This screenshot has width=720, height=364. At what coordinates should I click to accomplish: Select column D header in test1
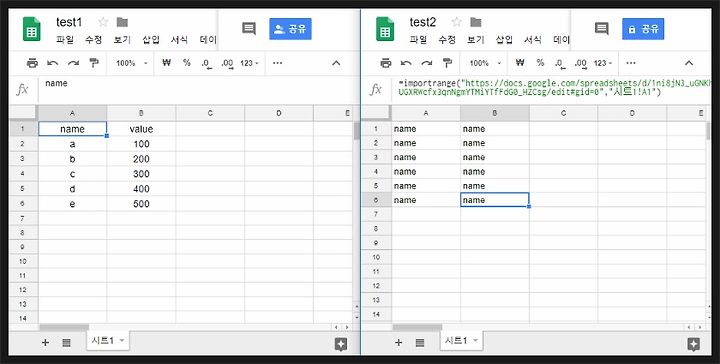pos(279,113)
